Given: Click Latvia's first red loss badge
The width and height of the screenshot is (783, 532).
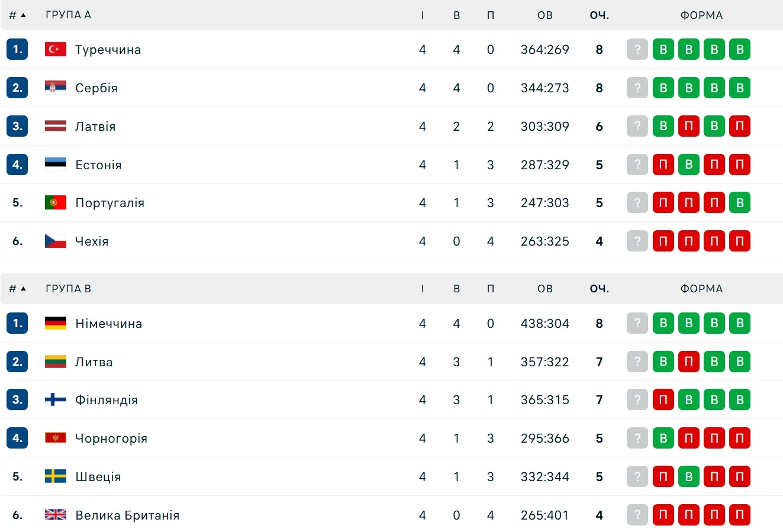Looking at the screenshot, I should point(688,127).
